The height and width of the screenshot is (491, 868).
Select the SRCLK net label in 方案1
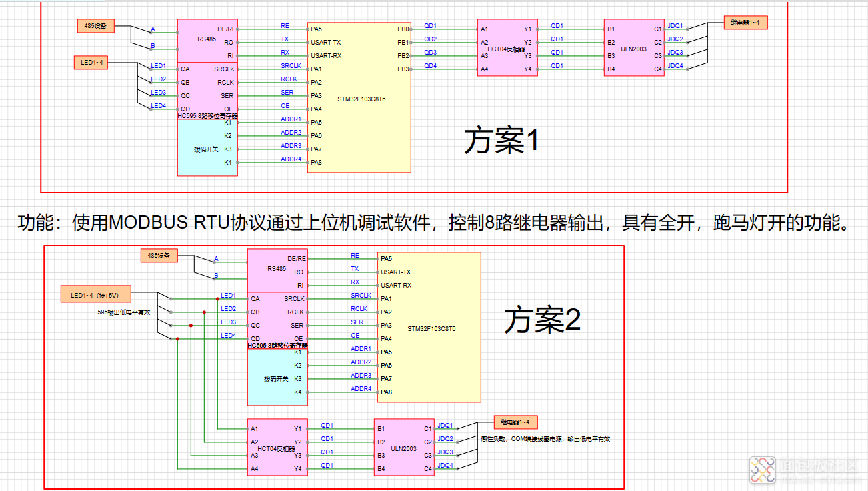(291, 66)
